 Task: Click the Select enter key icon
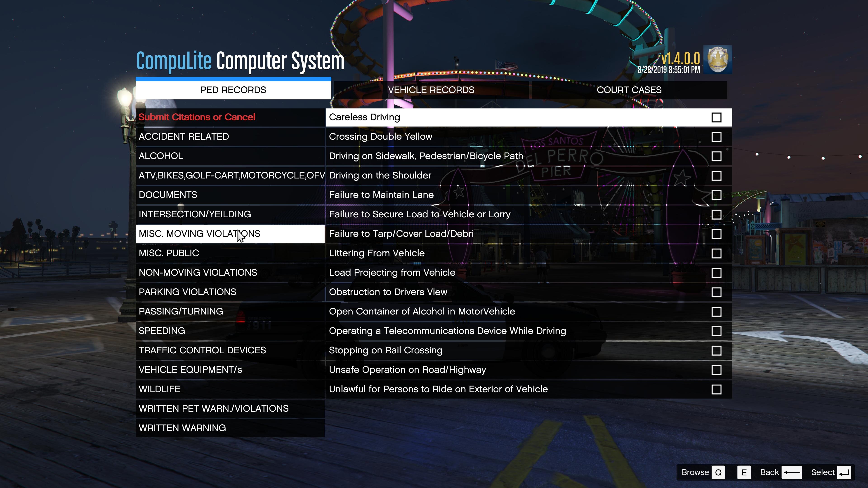pyautogui.click(x=844, y=472)
